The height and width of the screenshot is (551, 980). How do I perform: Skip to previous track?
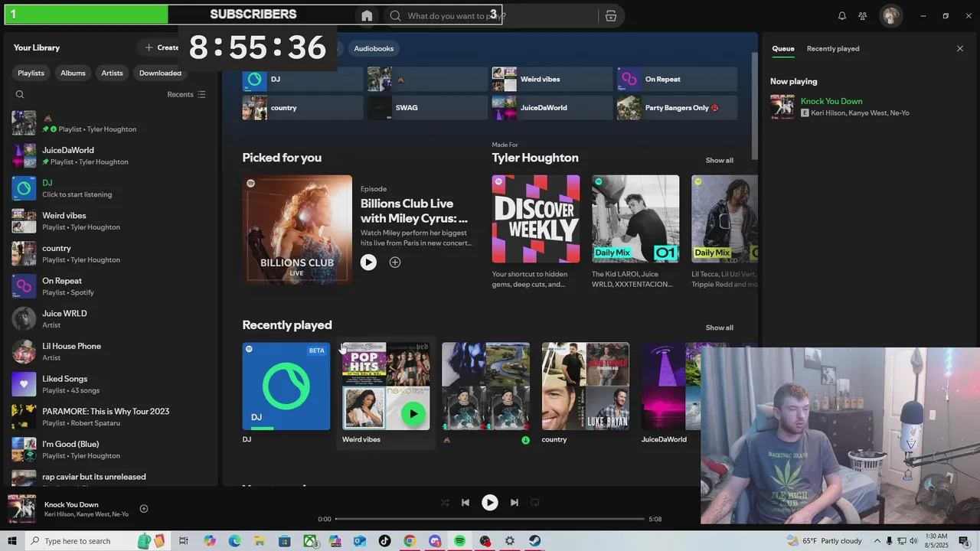(x=465, y=503)
